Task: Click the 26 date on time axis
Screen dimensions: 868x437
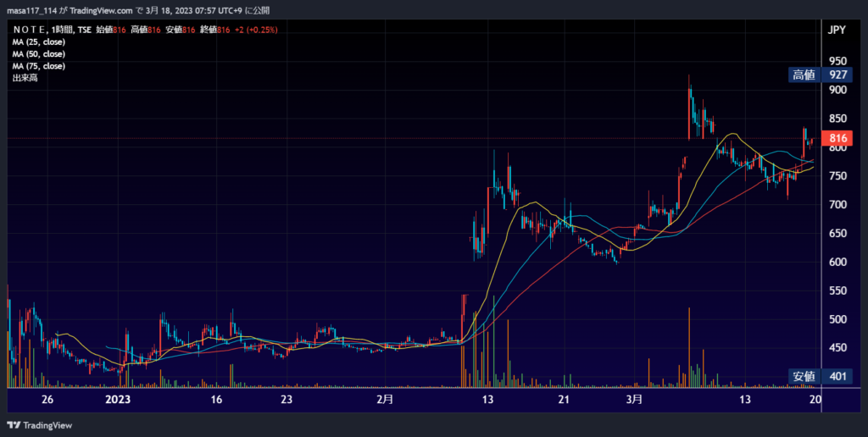Action: [x=47, y=400]
